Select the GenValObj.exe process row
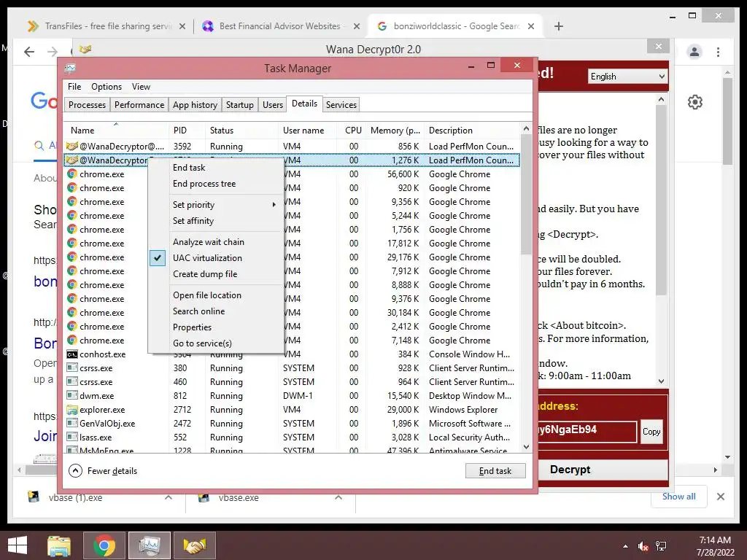 292,424
